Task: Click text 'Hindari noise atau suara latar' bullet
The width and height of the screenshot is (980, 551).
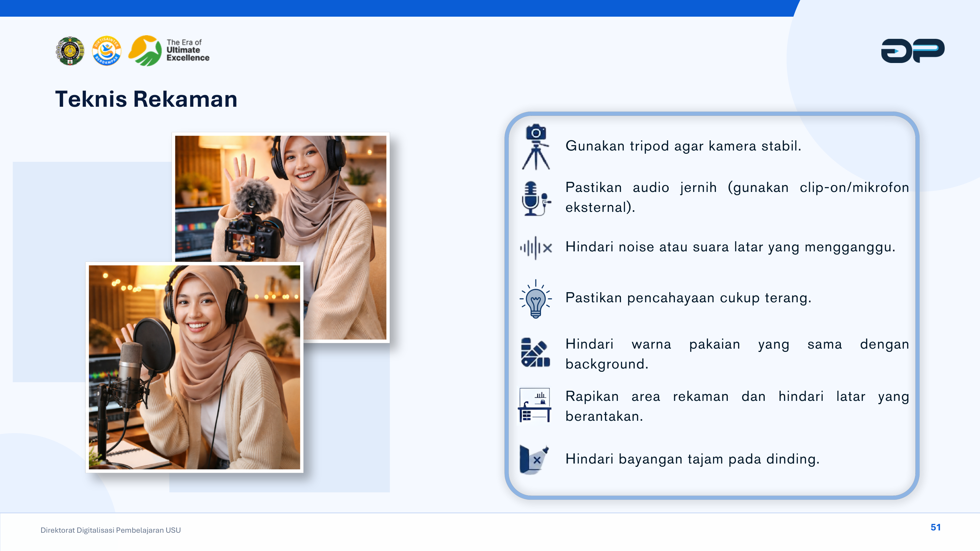Action: (730, 247)
